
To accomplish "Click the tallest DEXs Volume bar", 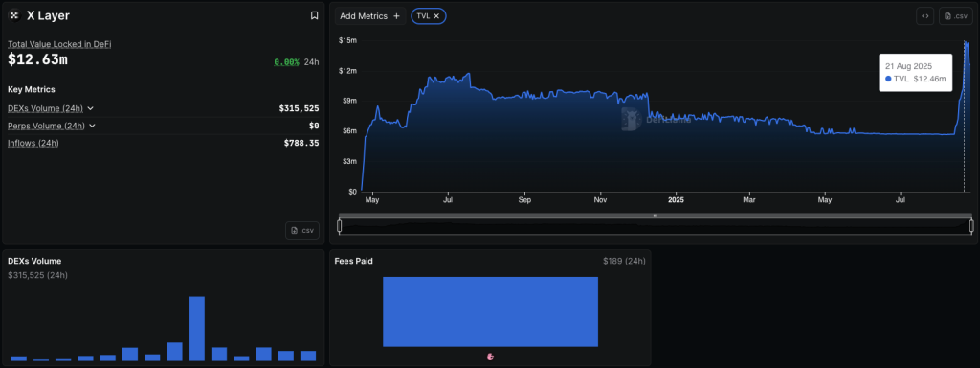I will point(197,329).
